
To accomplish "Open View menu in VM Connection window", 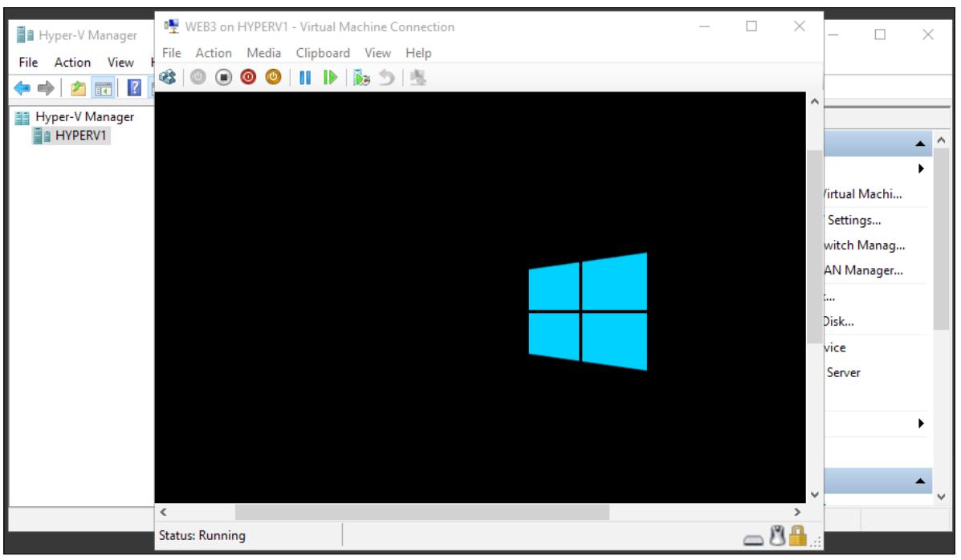I will (x=377, y=53).
